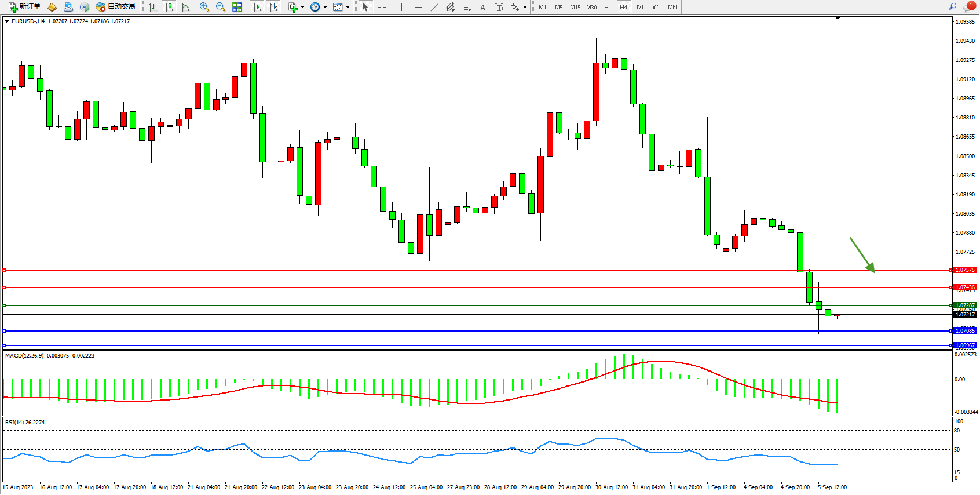Open the search magnifier
This screenshot has width=980, height=495.
(x=952, y=7)
